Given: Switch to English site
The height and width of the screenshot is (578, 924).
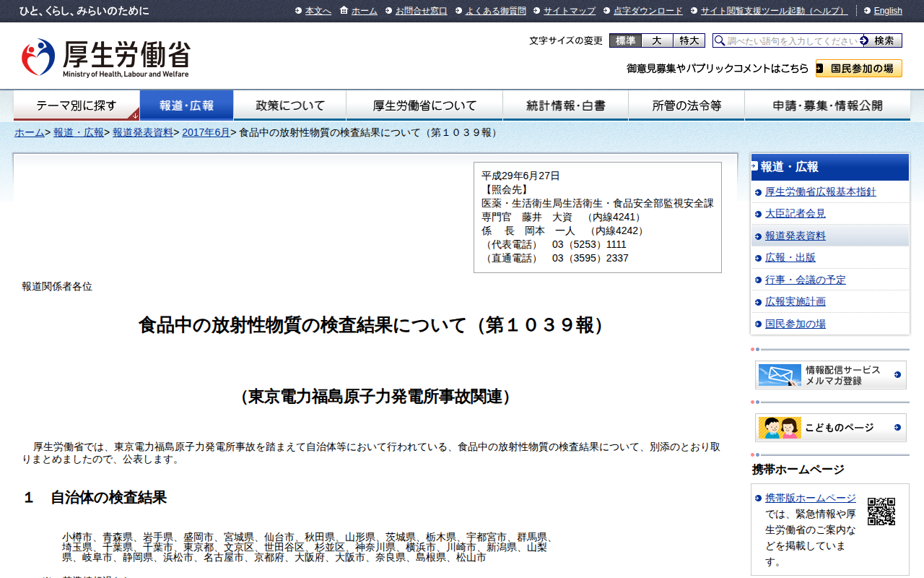Looking at the screenshot, I should point(888,11).
